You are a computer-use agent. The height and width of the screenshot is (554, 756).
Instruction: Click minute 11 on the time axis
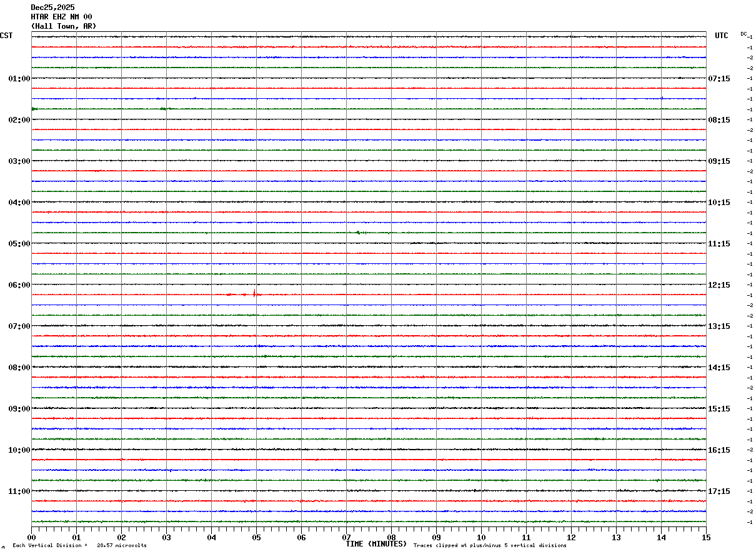click(526, 537)
